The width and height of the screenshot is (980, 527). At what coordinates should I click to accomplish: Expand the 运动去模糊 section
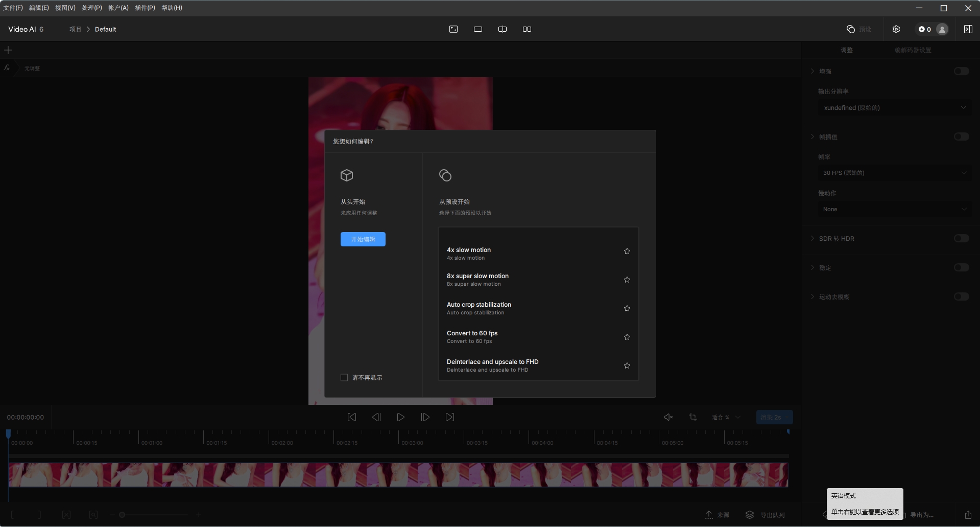pos(812,296)
